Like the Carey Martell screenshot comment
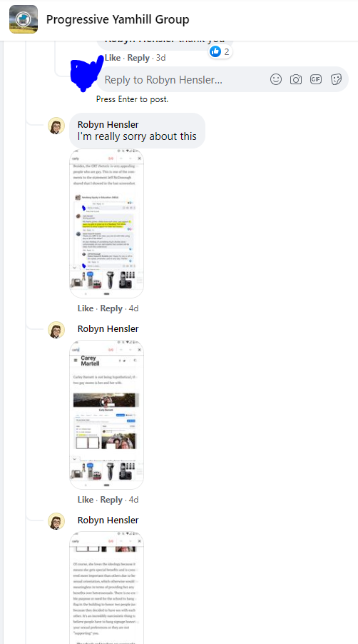This screenshot has height=644, width=358. (x=86, y=500)
